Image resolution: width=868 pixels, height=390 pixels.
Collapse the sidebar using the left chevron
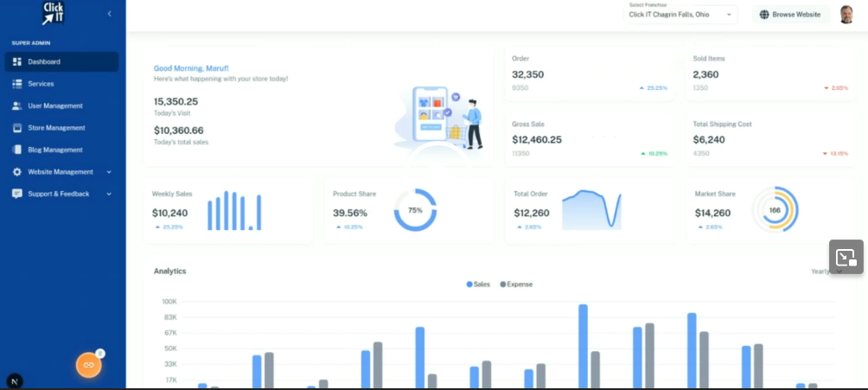pyautogui.click(x=109, y=14)
